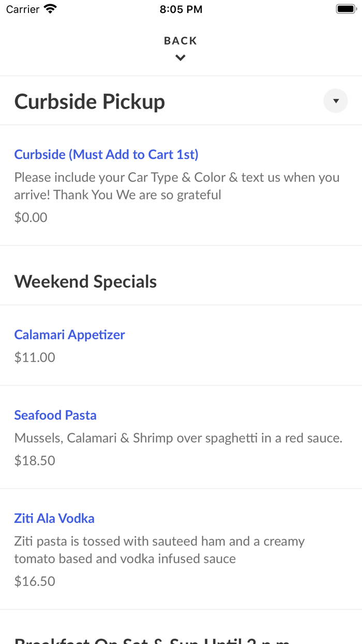The height and width of the screenshot is (644, 362).
Task: Tap the $18.50 price under Seafood Pasta
Action: [x=34, y=460]
